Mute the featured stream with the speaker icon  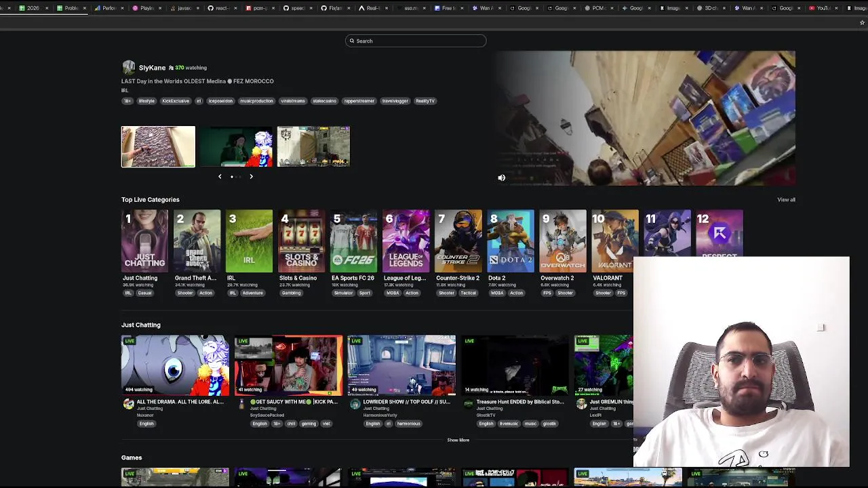coord(502,178)
